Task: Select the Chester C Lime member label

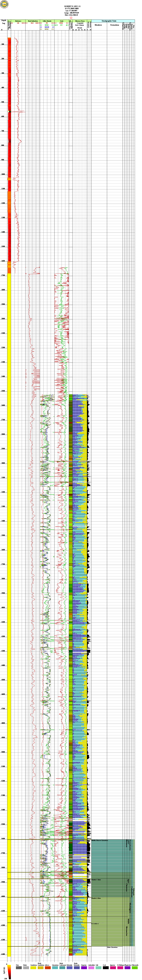Action: click(96, 880)
